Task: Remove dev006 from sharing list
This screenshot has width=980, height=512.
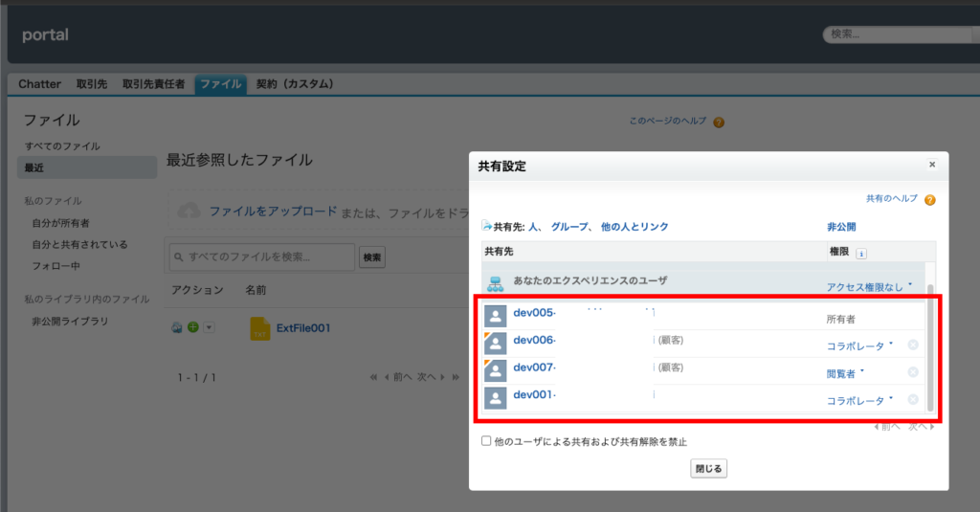Action: tap(912, 345)
